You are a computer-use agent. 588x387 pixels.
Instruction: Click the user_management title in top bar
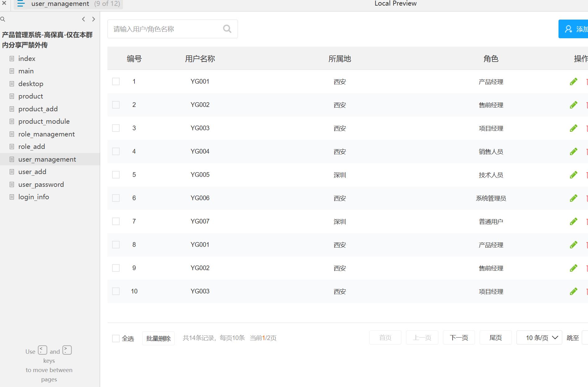60,4
